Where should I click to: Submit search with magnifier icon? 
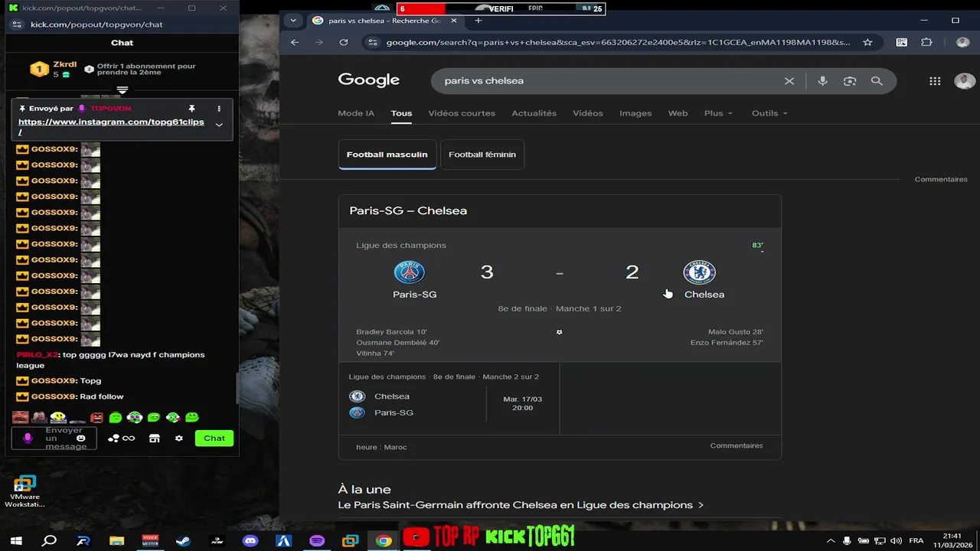coord(877,81)
